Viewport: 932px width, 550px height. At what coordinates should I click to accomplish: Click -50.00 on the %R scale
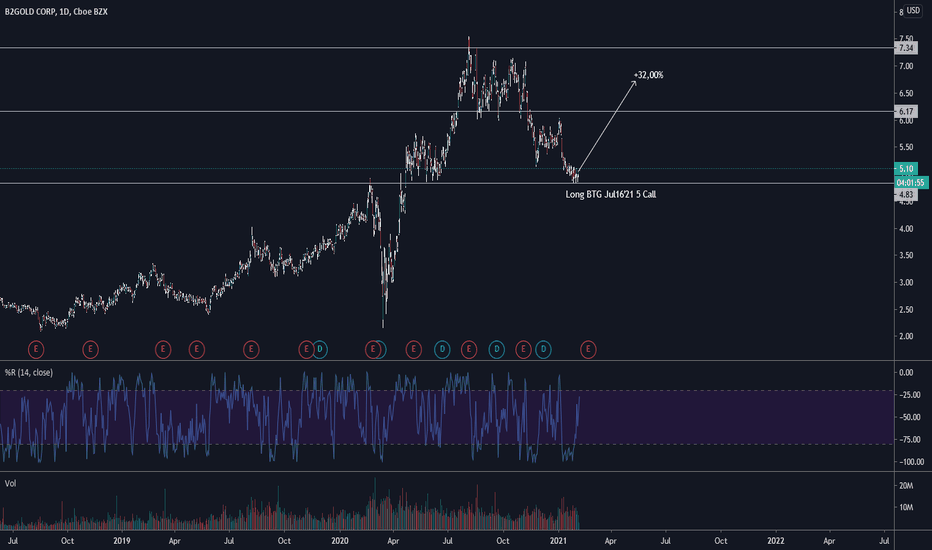[909, 417]
